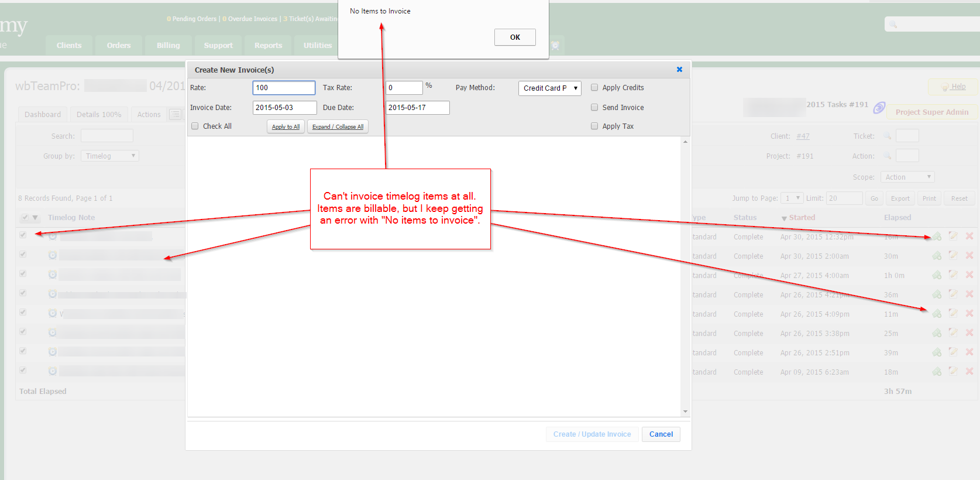The width and height of the screenshot is (980, 480).
Task: Open the Group by Timelog dropdown
Action: tap(109, 156)
